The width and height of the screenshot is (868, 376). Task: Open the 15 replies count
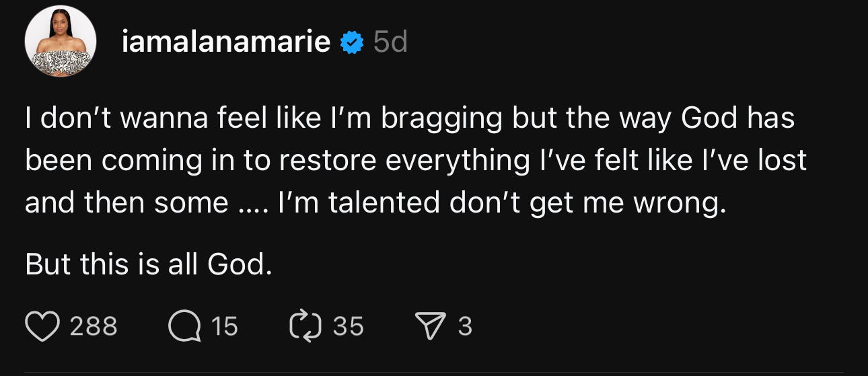[225, 327]
